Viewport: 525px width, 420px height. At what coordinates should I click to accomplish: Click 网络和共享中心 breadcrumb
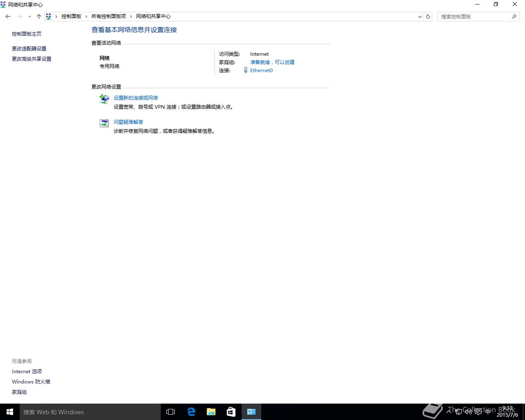click(153, 16)
